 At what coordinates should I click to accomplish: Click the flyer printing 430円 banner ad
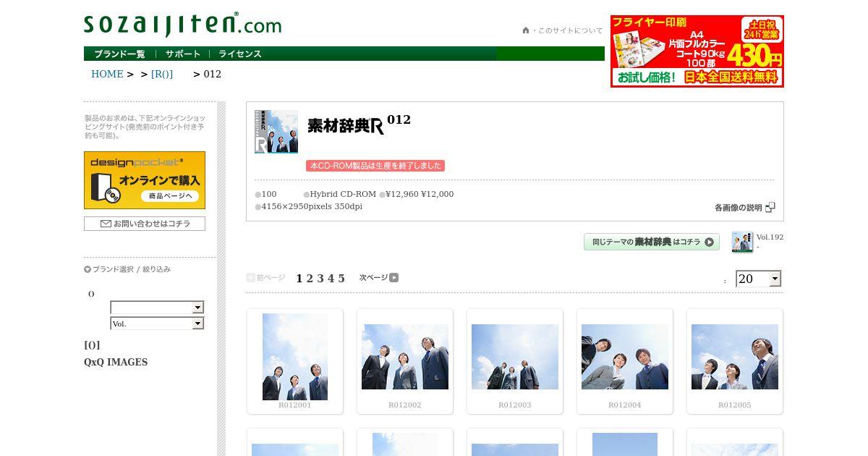pos(697,51)
